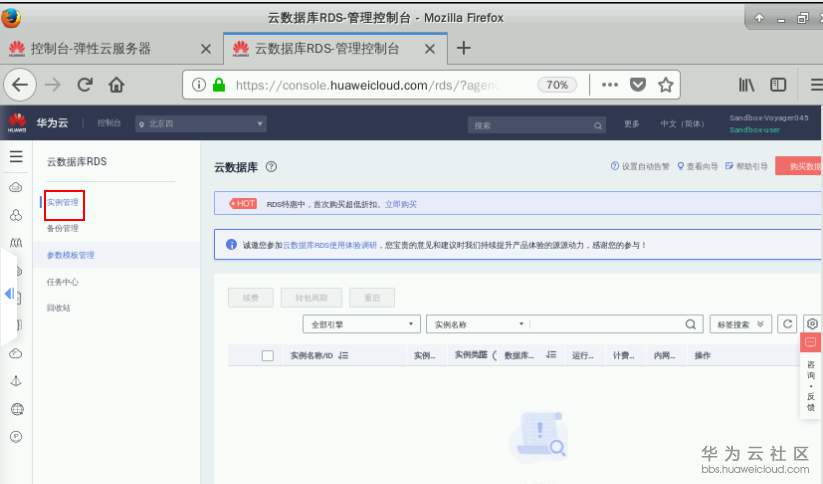This screenshot has width=823, height=484.
Task: Click the 控制台 link in the header
Action: [109, 123]
